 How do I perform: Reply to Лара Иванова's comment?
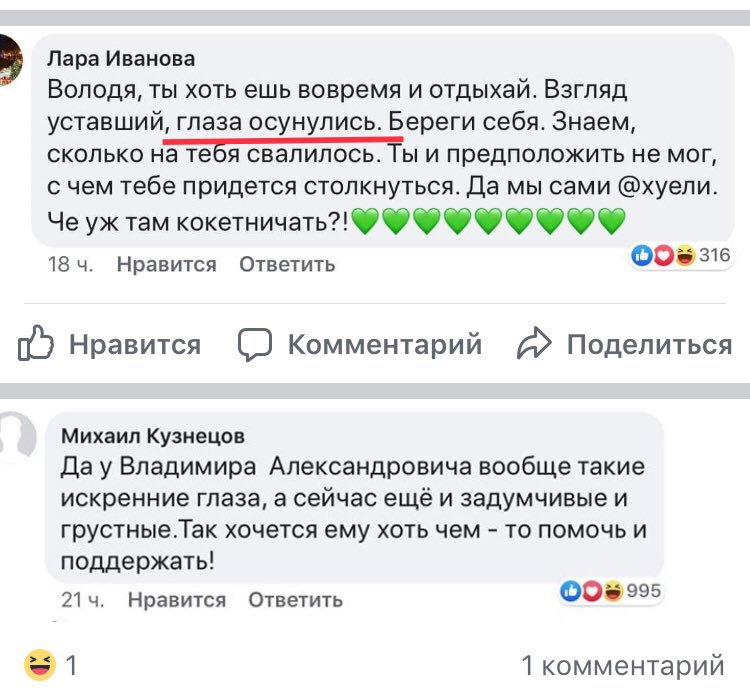coord(287,265)
